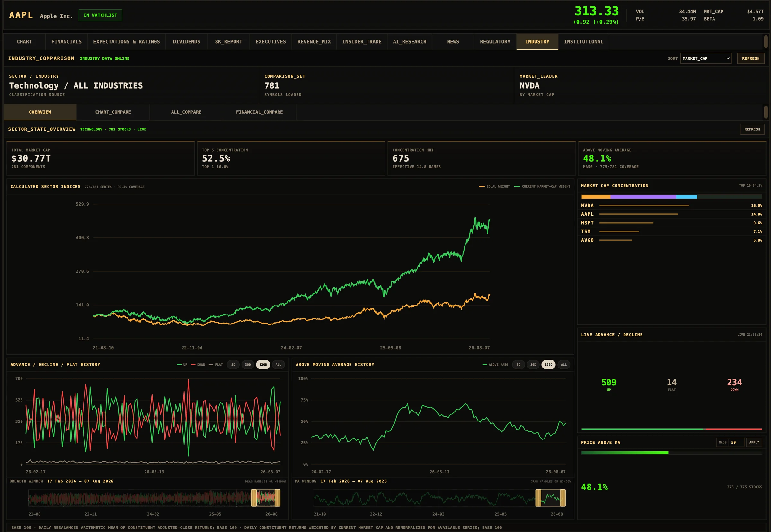This screenshot has width=771, height=532.
Task: Select the TSM concentration row
Action: 671,231
